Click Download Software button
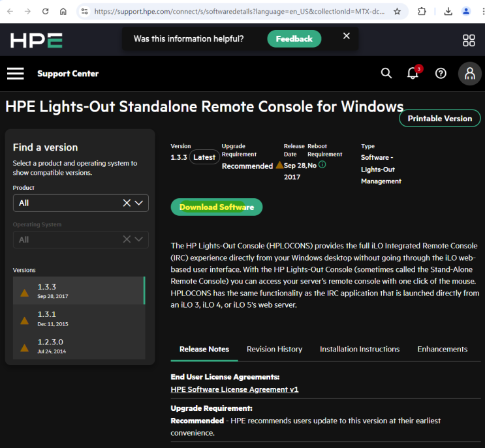485x448 pixels. tap(217, 207)
